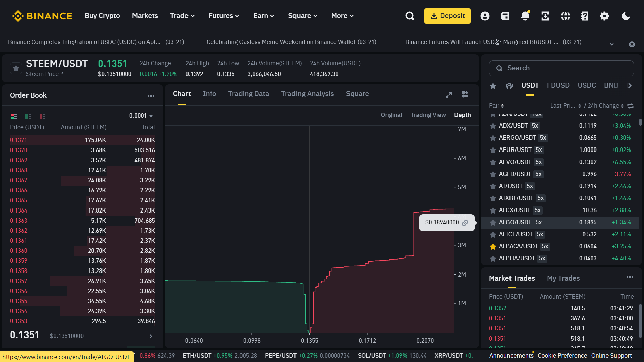Open the notifications bell
644x362 pixels.
pos(525,16)
